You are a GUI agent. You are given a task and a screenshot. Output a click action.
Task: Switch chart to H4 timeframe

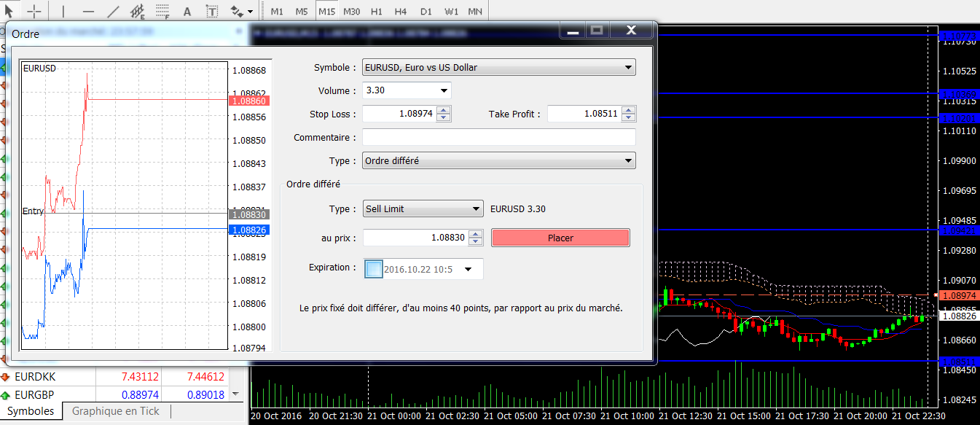pos(401,12)
